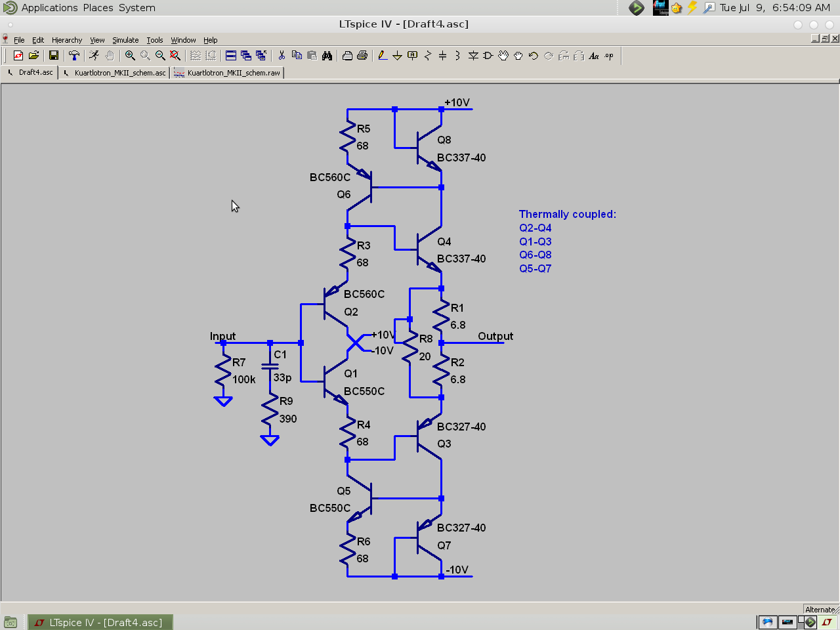Zoom out with the minus magnifier

(160, 56)
